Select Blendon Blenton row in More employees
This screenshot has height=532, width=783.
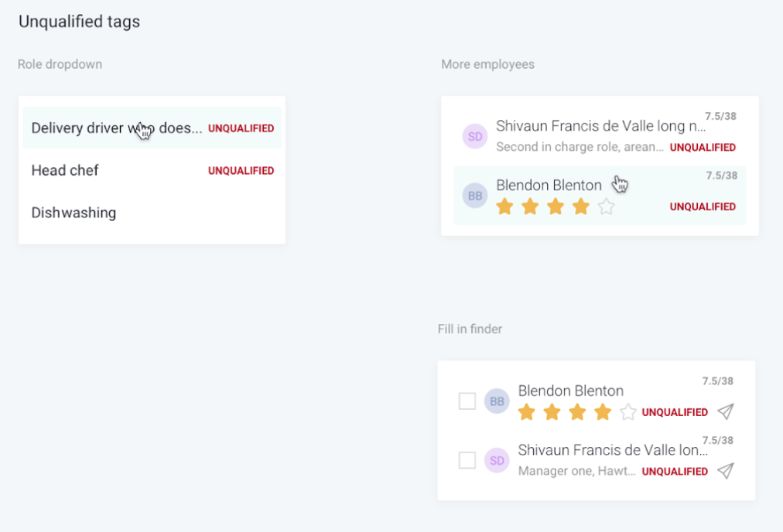[x=600, y=195]
